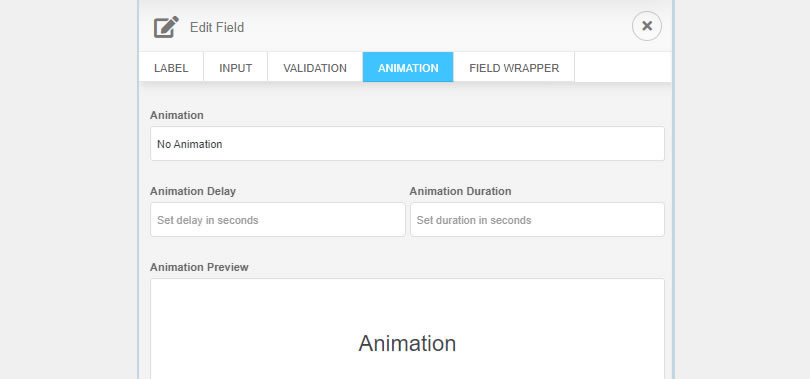Focus the Animation Duration input field
This screenshot has width=810, height=379.
[537, 220]
